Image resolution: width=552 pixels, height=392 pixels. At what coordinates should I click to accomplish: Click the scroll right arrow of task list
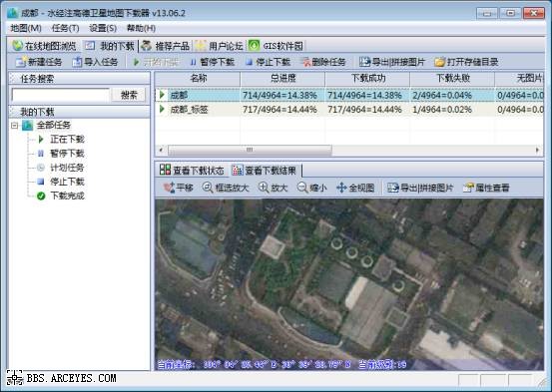[538, 151]
